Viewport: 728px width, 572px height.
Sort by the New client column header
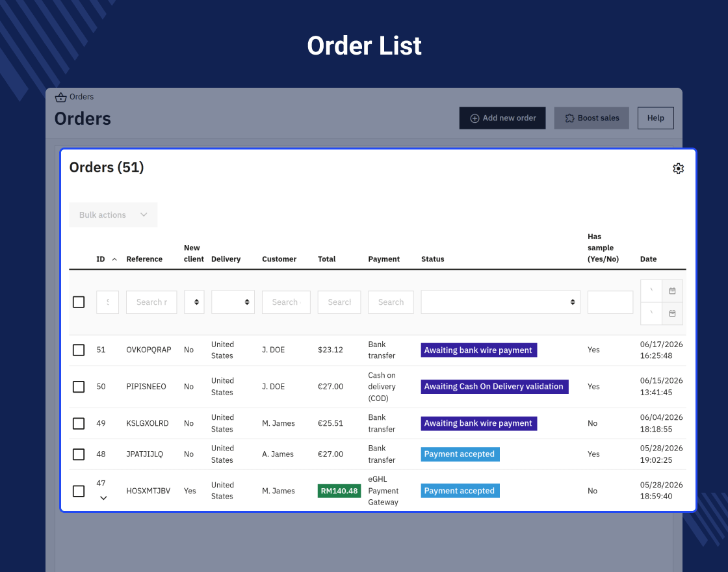(194, 253)
